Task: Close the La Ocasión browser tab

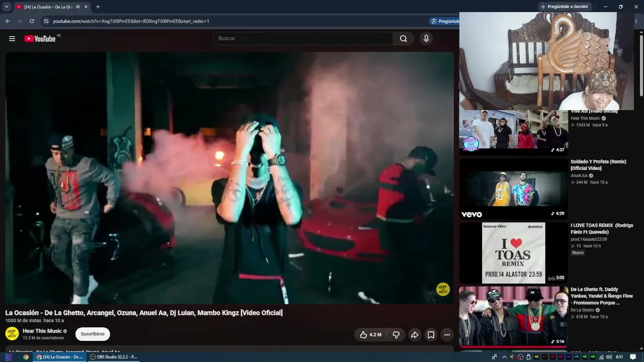Action: click(x=86, y=7)
